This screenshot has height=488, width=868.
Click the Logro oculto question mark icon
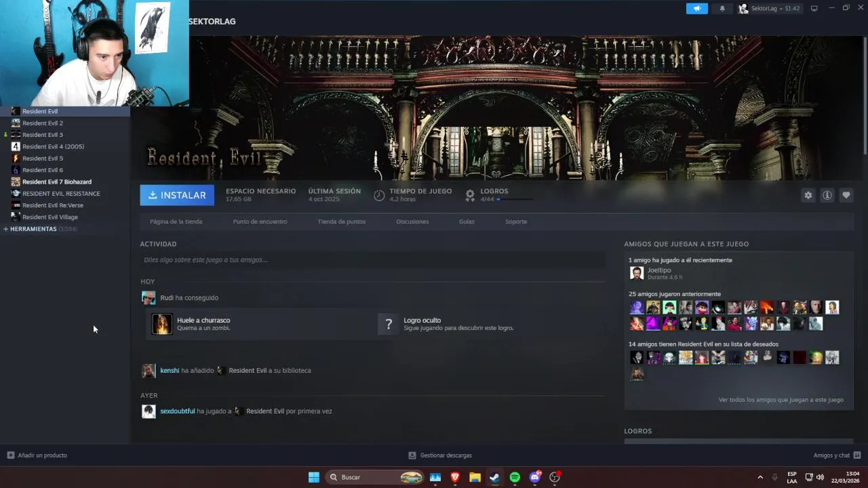389,324
